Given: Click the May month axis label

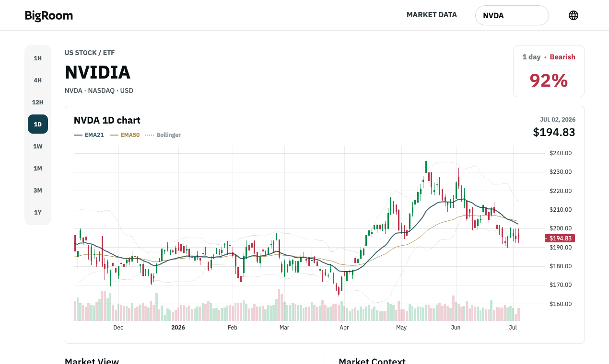Looking at the screenshot, I should pos(401,328).
